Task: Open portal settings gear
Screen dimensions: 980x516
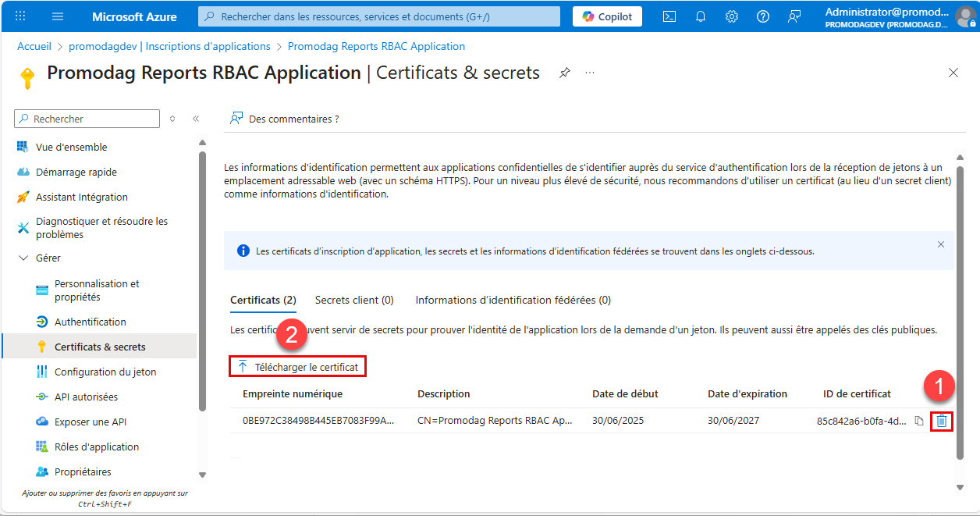Action: point(732,16)
